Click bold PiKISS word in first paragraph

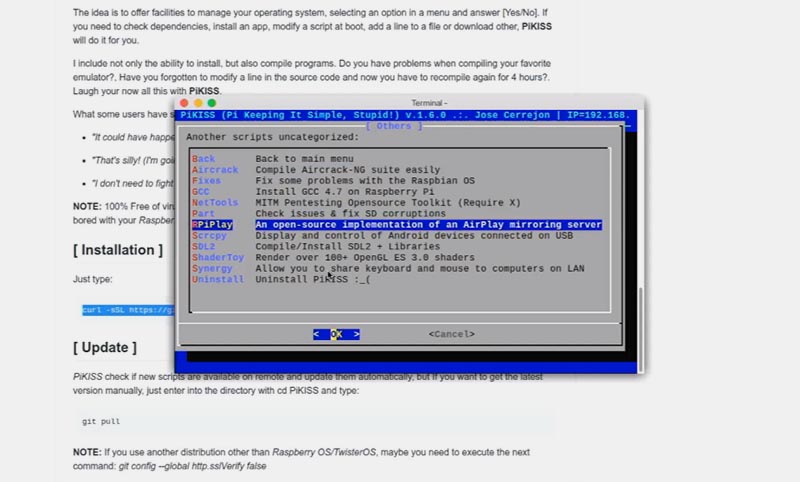pos(536,27)
